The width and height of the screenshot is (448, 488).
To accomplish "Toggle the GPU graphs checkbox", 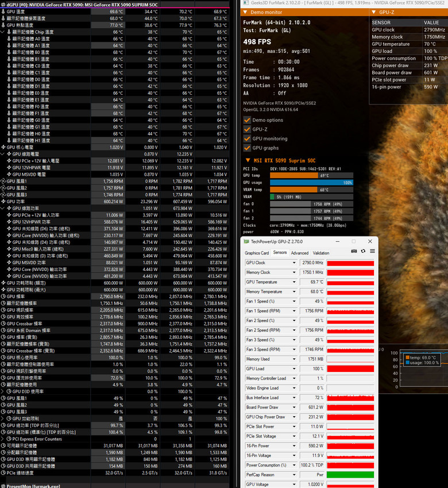I will pos(247,148).
